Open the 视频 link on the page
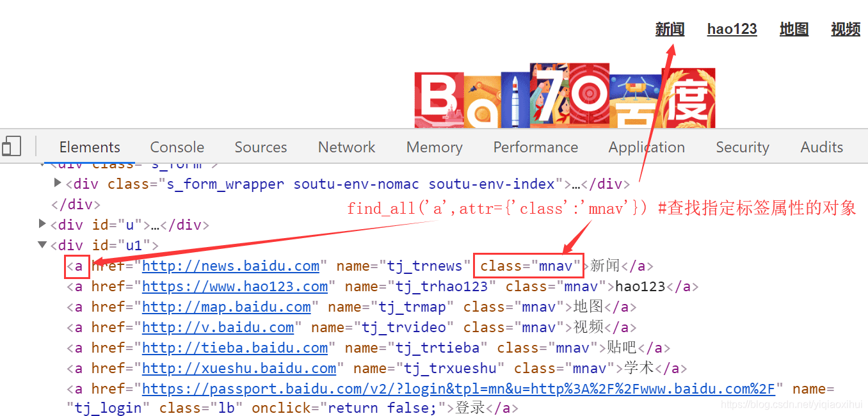This screenshot has width=868, height=416. [846, 29]
